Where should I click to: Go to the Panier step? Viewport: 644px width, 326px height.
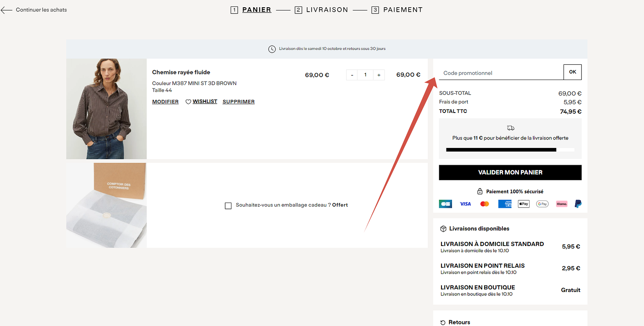point(251,10)
